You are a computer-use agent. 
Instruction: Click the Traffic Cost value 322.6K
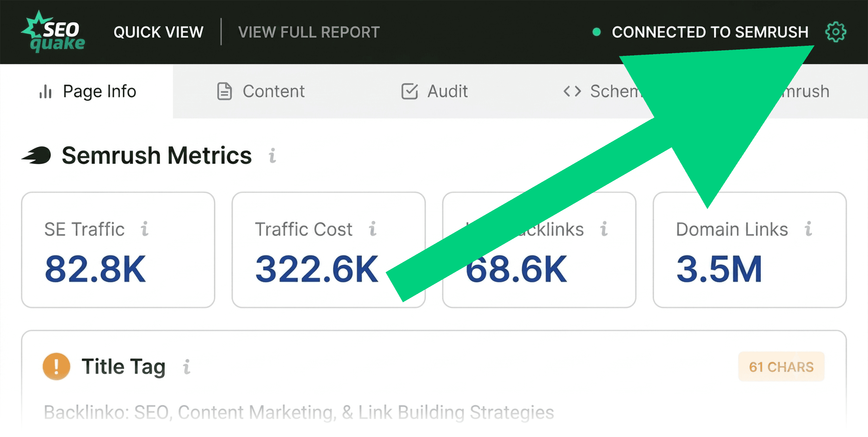point(317,269)
